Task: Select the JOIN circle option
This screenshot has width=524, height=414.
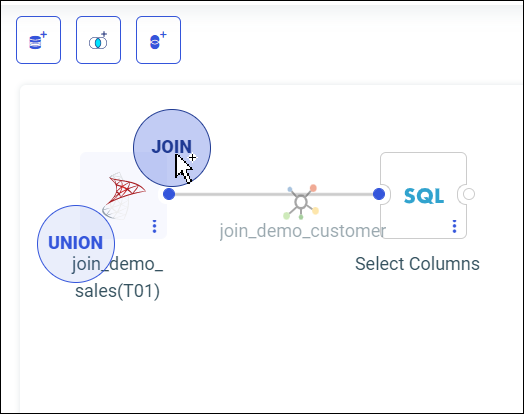Action: coord(172,148)
